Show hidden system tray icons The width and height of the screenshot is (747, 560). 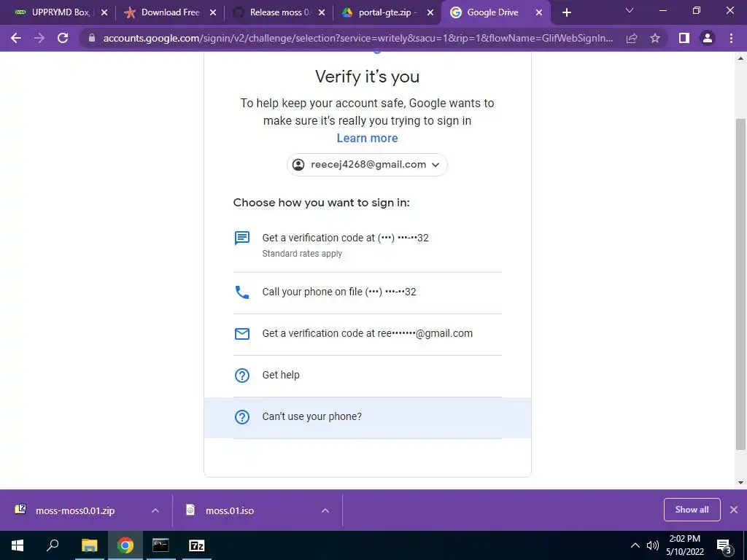point(635,545)
